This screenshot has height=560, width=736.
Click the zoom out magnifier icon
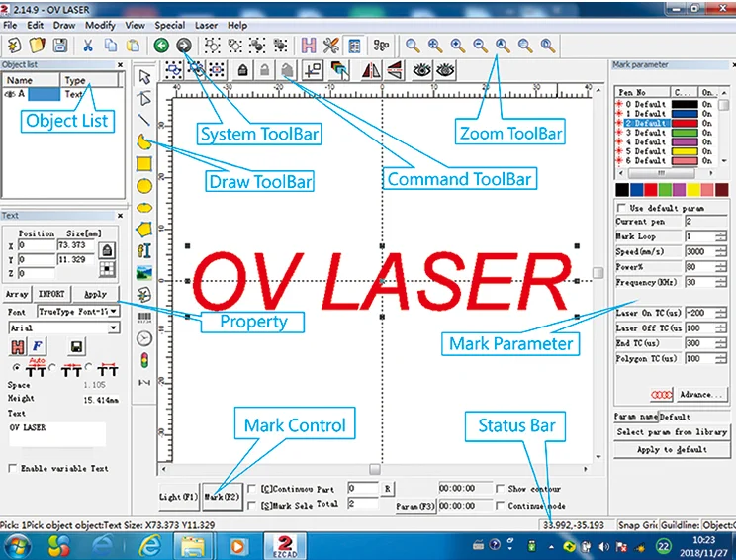coord(480,46)
